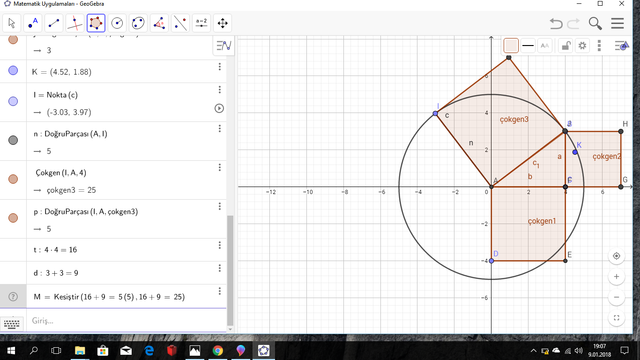Open the options menu for t : 4·4 = 16
The width and height of the screenshot is (640, 360).
tap(220, 245)
